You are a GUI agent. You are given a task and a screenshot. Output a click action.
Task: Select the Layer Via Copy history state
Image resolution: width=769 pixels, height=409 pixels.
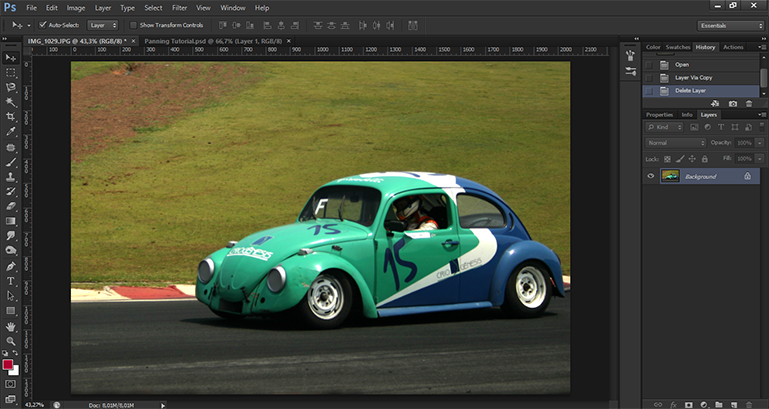695,77
